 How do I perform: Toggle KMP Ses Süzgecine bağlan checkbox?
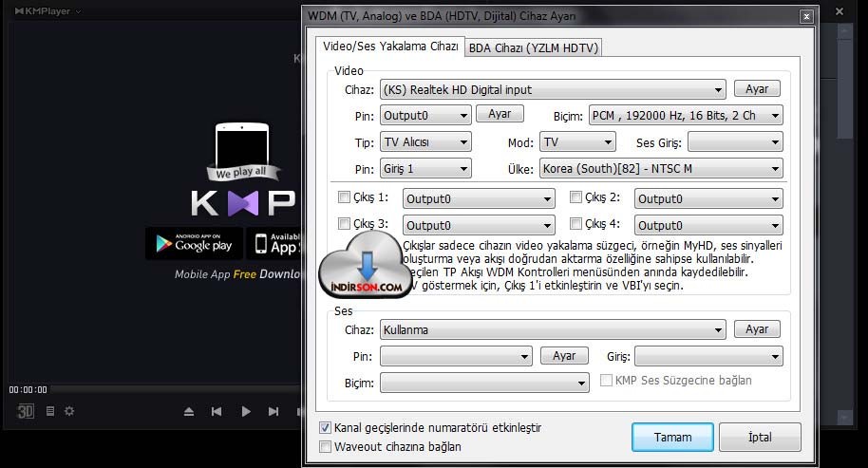[606, 380]
